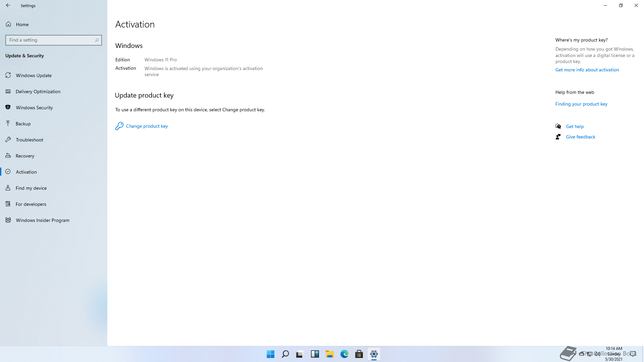Viewport: 644px width, 362px height.
Task: Click the Find my device person icon
Action: [x=8, y=188]
